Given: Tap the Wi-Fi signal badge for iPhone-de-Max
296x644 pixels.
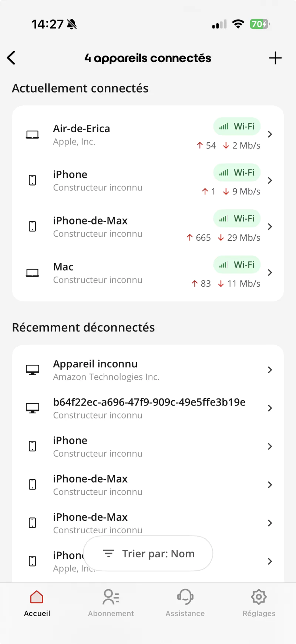Looking at the screenshot, I should tap(237, 219).
